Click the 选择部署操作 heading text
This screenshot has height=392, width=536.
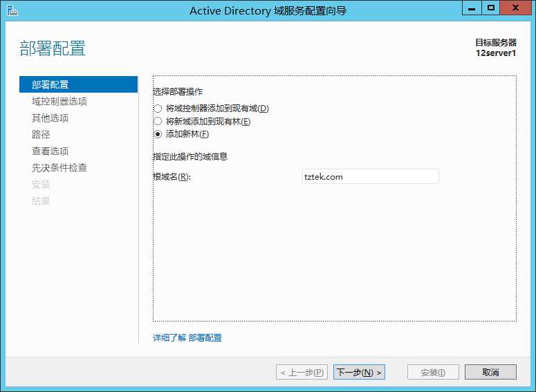pos(178,91)
